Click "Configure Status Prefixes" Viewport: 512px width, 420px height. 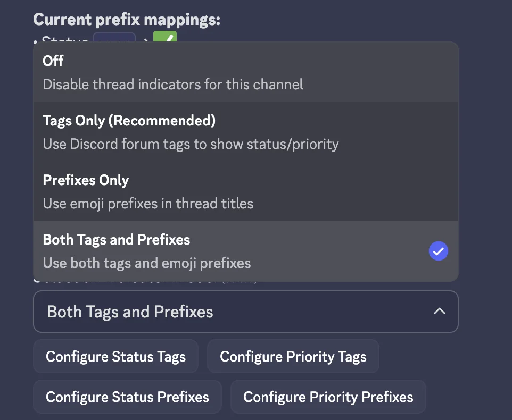[127, 397]
